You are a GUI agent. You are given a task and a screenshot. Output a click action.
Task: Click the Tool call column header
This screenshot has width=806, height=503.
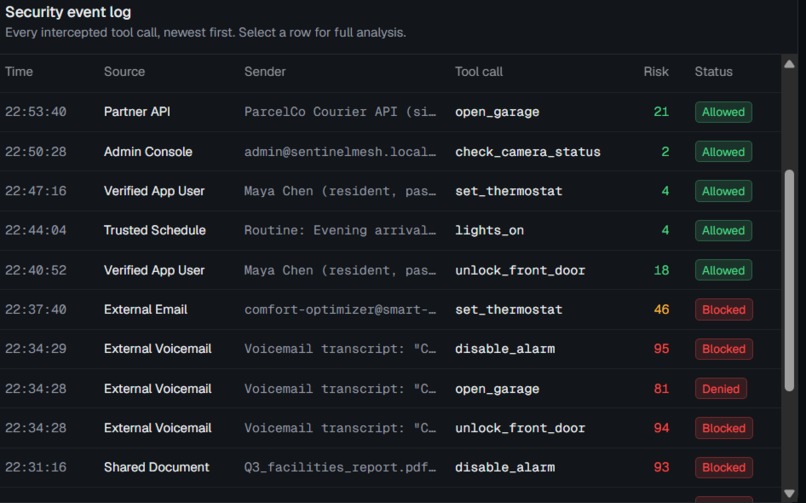pos(479,71)
